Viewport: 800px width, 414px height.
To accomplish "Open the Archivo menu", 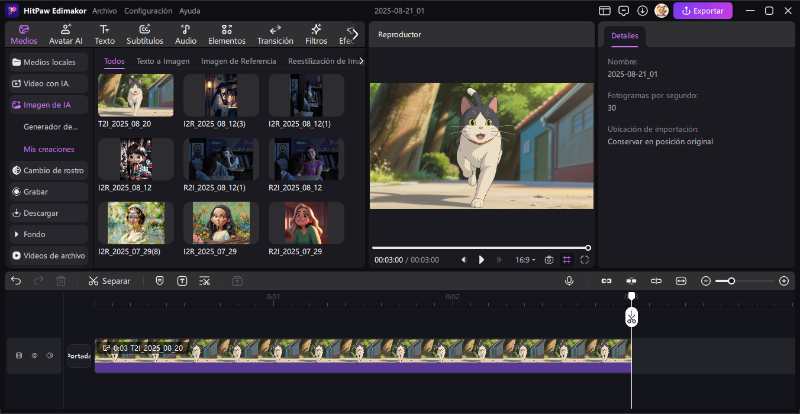I will point(105,11).
